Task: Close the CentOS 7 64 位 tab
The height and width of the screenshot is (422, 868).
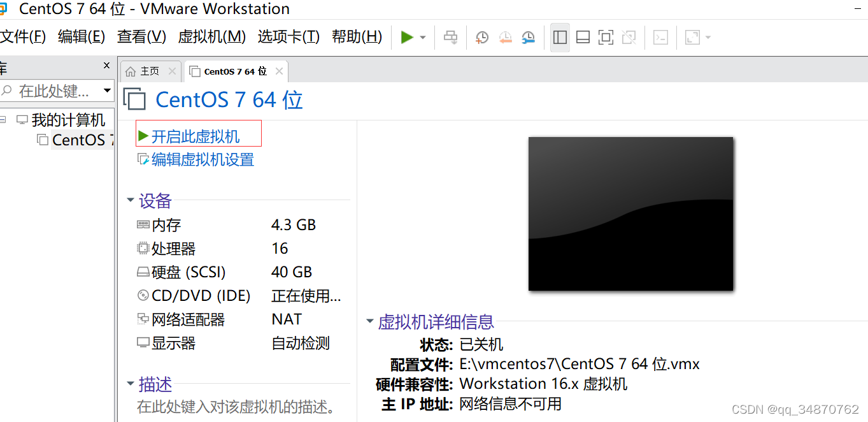Action: click(x=279, y=71)
